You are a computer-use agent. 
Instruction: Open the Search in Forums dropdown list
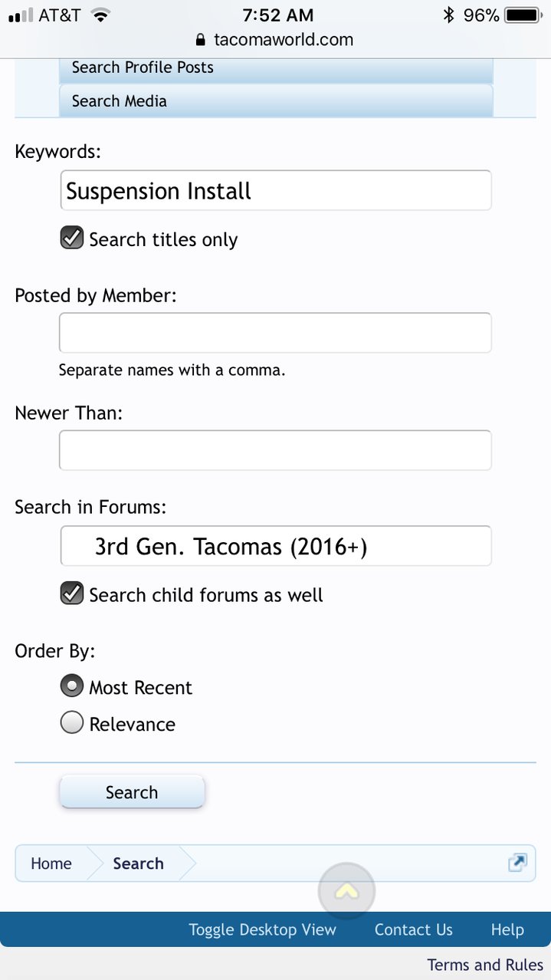click(276, 546)
